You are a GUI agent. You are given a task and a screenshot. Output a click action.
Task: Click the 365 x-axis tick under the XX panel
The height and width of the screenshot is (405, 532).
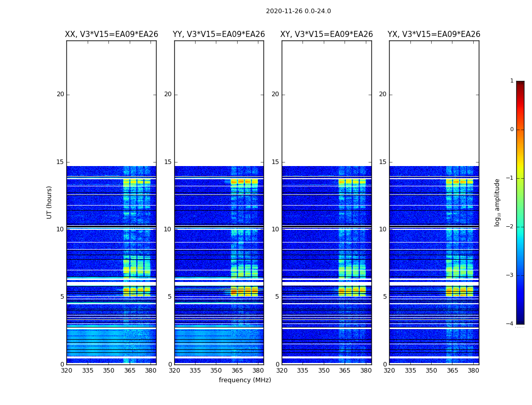click(130, 371)
